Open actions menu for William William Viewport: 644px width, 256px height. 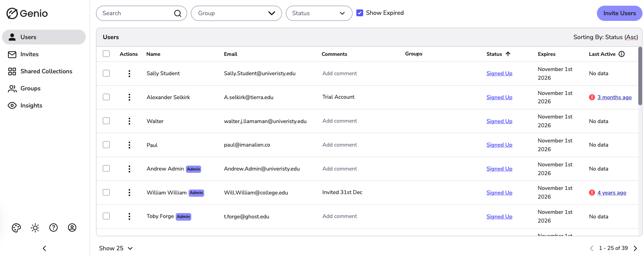(129, 193)
